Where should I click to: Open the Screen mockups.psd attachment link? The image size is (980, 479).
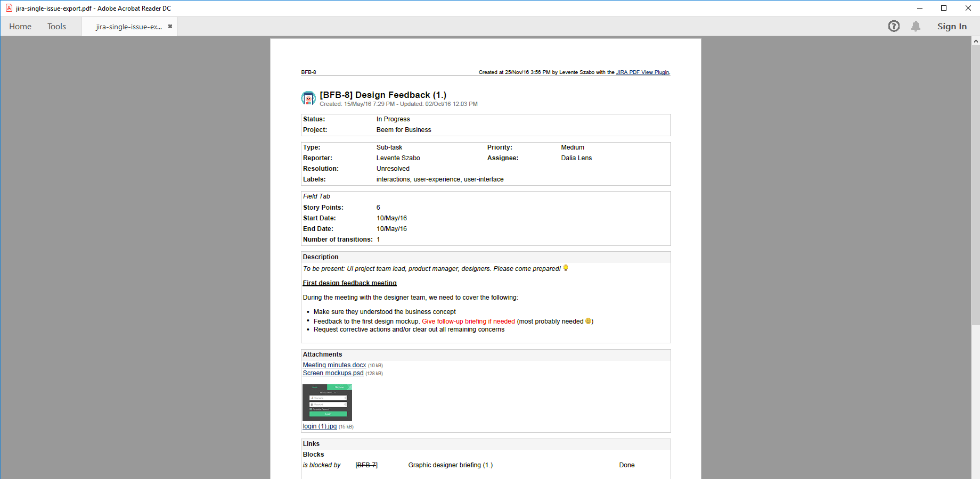[x=333, y=373]
